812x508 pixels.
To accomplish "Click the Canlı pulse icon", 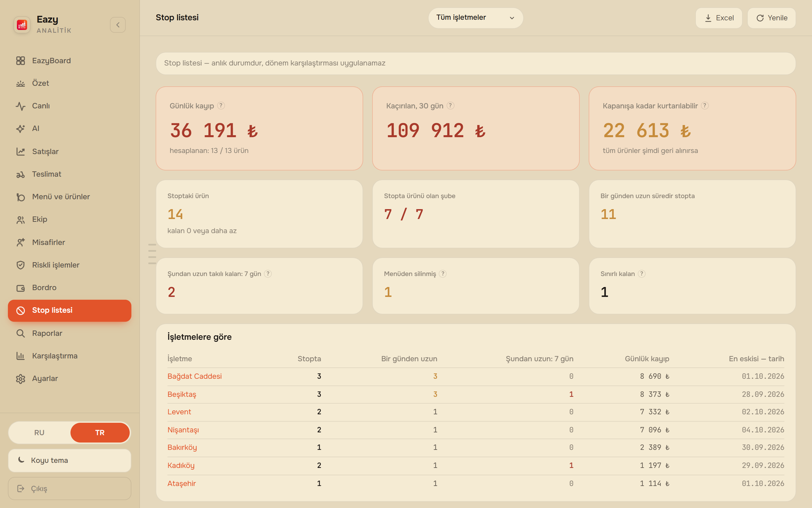I will [x=21, y=106].
